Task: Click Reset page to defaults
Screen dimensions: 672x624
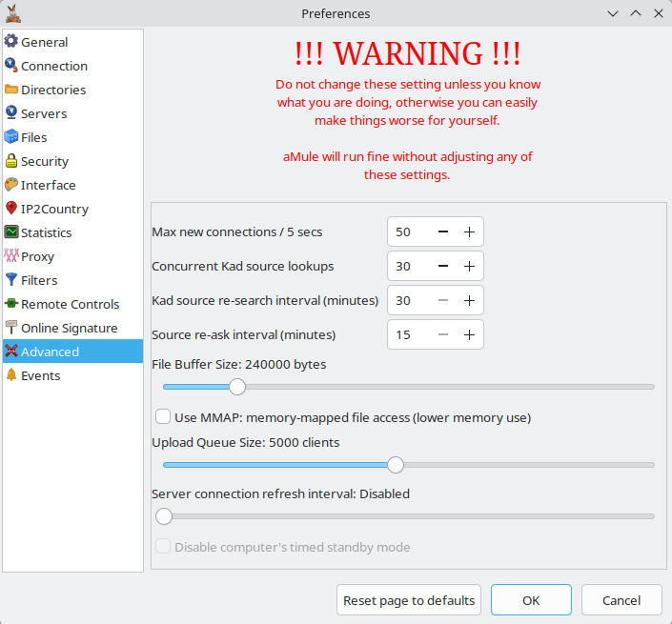Action: tap(409, 600)
